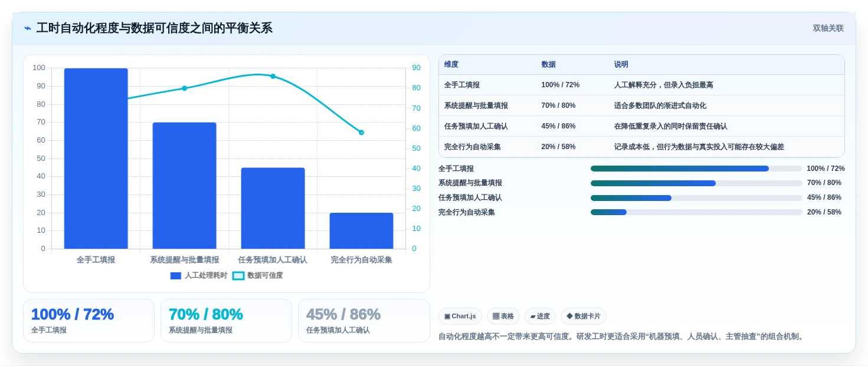Image resolution: width=868 pixels, height=366 pixels.
Task: Select the 100% / 72% stat card
Action: click(89, 321)
